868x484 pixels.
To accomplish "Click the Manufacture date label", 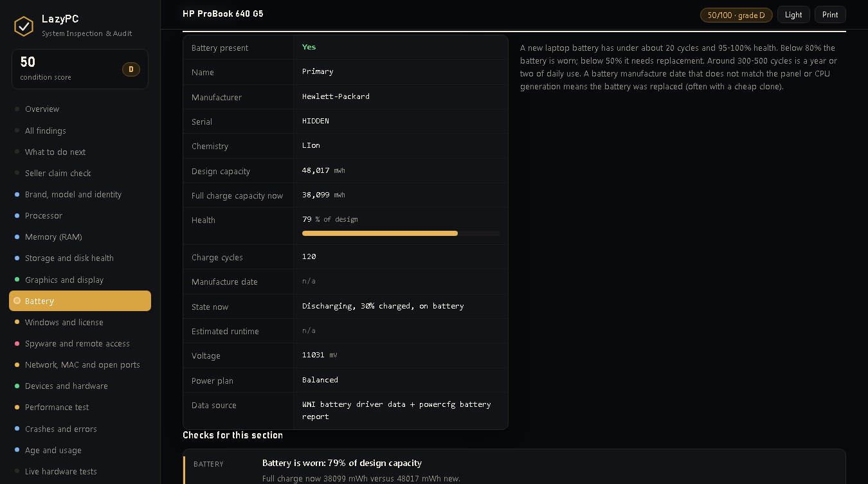I will tap(224, 282).
